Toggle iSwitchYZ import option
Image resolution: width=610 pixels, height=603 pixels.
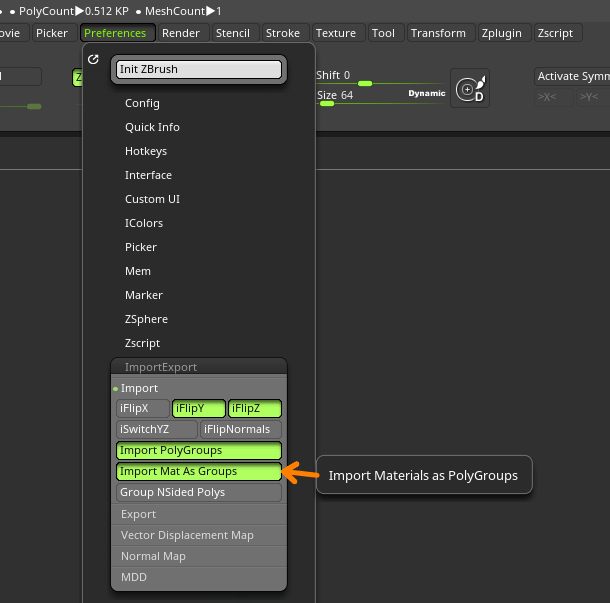click(157, 429)
